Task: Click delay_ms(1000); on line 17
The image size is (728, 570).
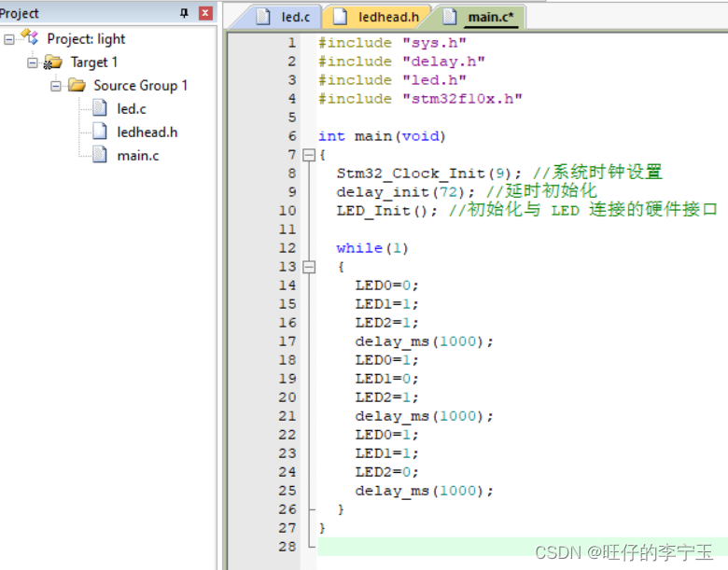Action: point(424,341)
